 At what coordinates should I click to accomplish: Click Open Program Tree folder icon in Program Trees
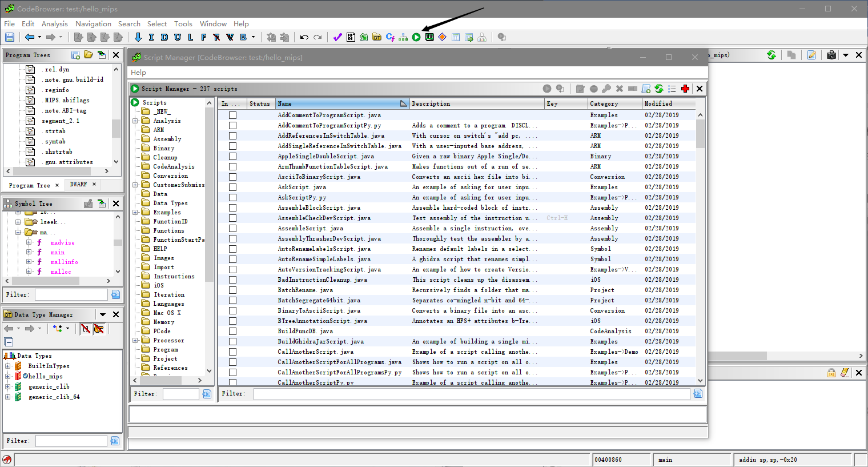(89, 55)
